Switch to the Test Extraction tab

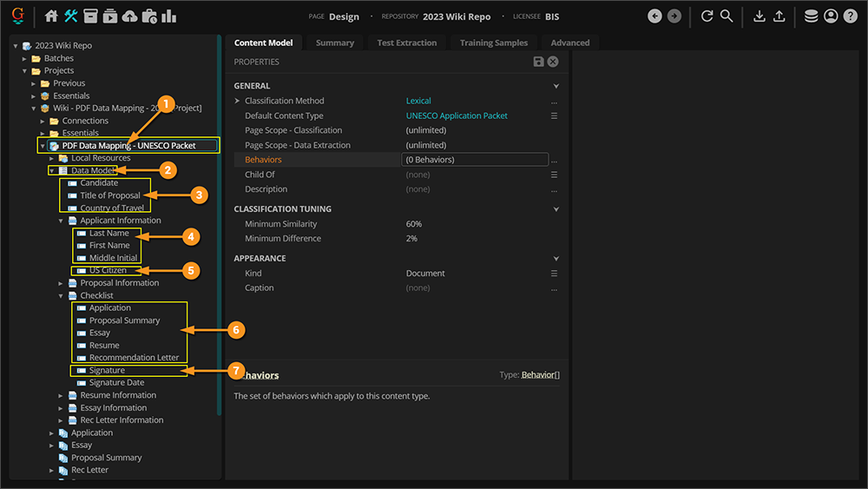tap(408, 43)
